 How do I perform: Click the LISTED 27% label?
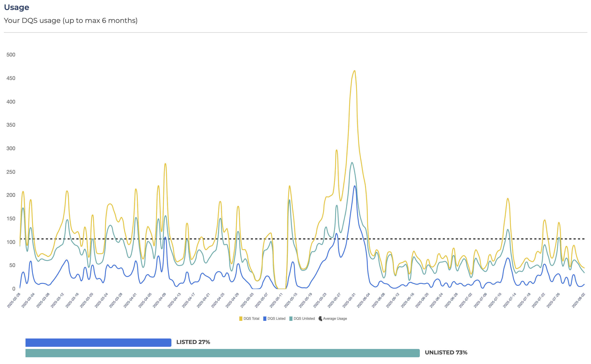coord(193,342)
